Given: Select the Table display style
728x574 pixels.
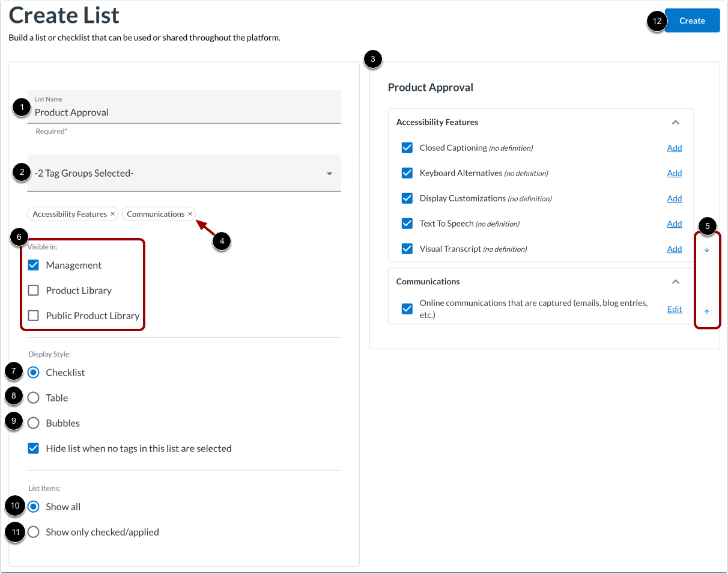Looking at the screenshot, I should click(x=33, y=397).
